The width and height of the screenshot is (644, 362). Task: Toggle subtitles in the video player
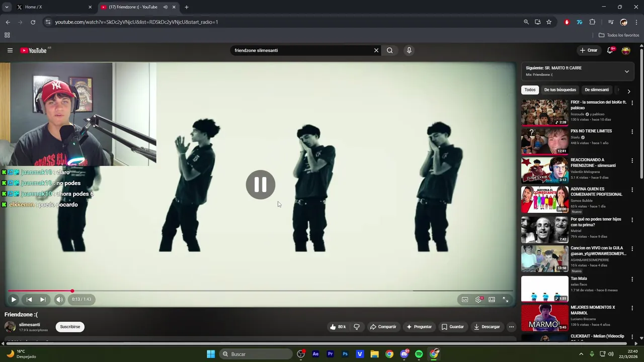tap(465, 299)
